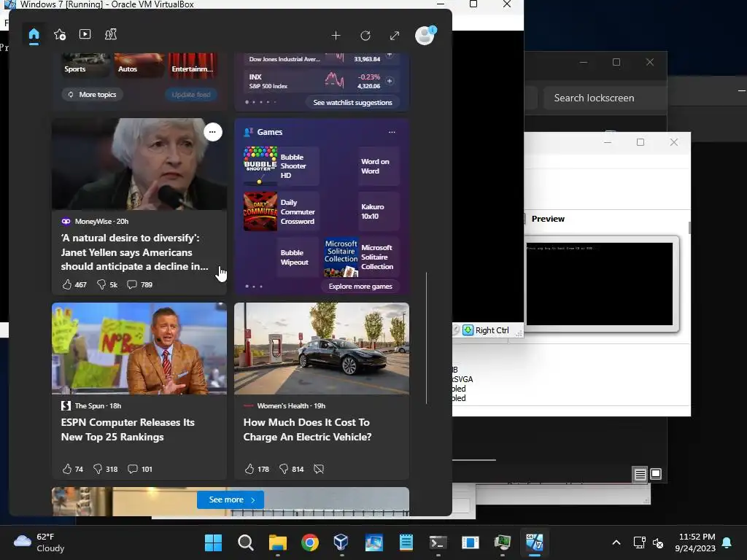747x560 pixels.
Task: Open the clock and date flyout
Action: coord(695,542)
